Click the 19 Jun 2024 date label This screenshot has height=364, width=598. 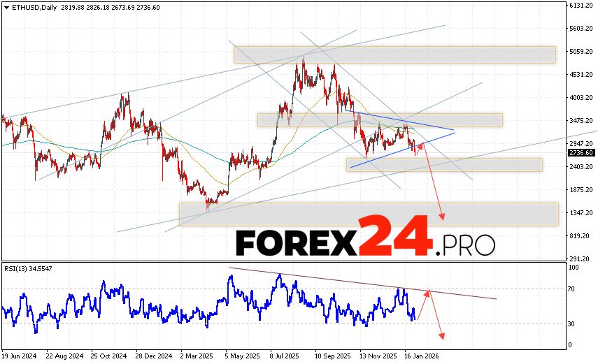coord(19,355)
